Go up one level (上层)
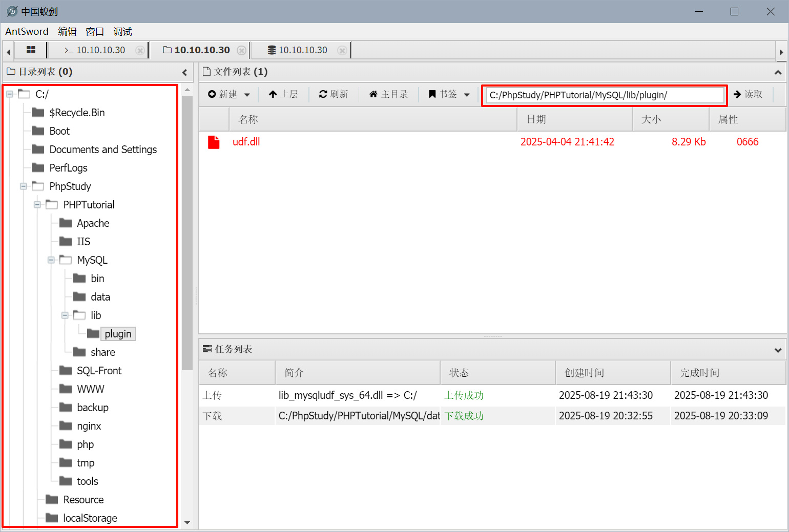The height and width of the screenshot is (532, 789). [x=283, y=94]
